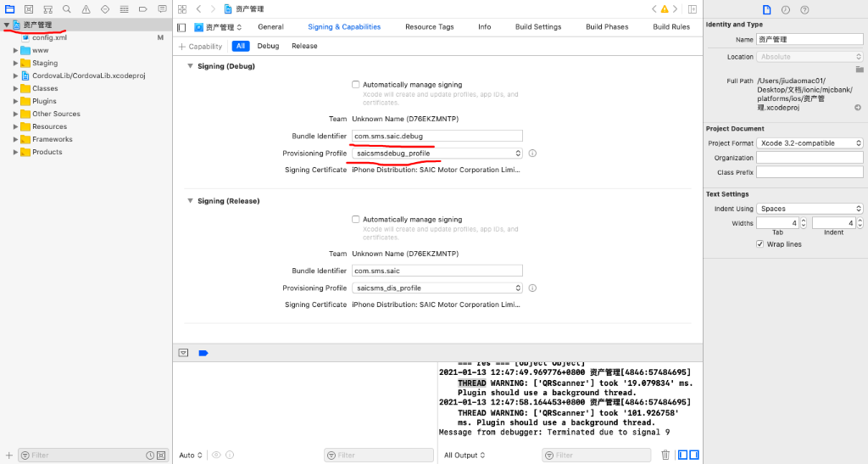The width and height of the screenshot is (868, 464).
Task: Open the All Output console dropdown
Action: click(465, 456)
